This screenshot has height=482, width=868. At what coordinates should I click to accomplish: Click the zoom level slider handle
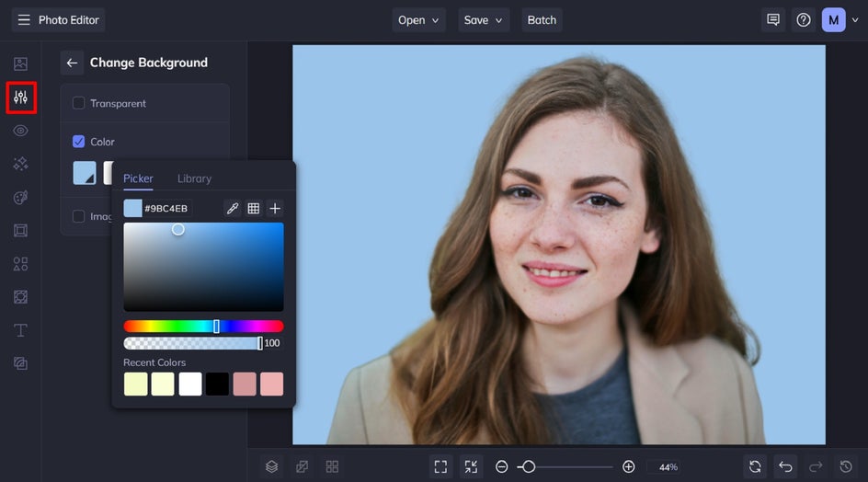coord(529,467)
